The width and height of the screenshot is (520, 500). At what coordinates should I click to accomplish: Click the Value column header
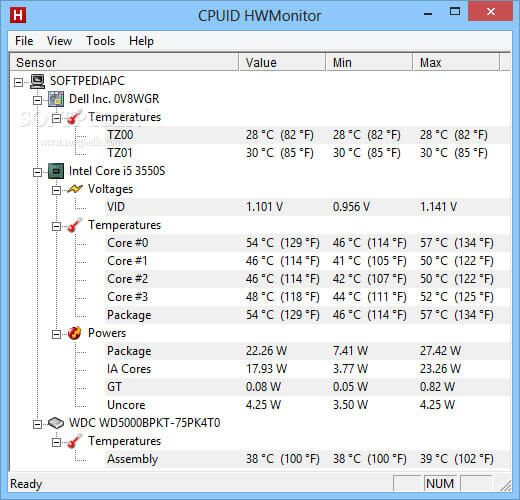[282, 62]
